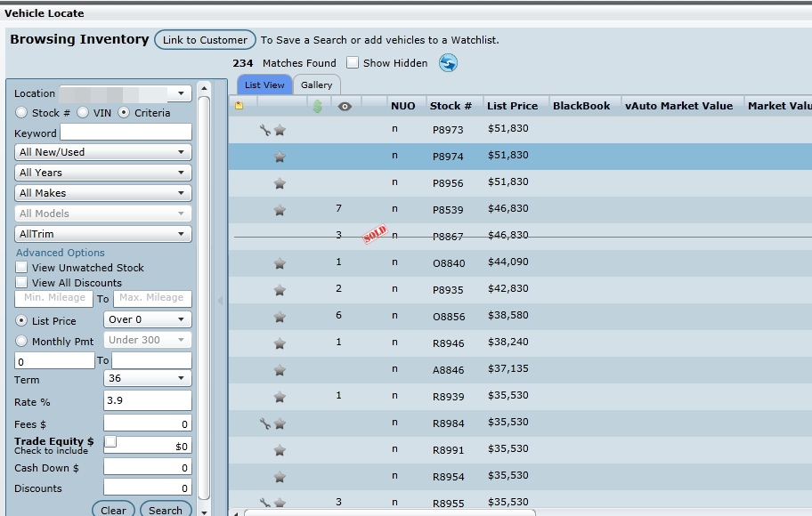This screenshot has width=812, height=516.
Task: Switch to the Gallery tab
Action: coord(316,85)
